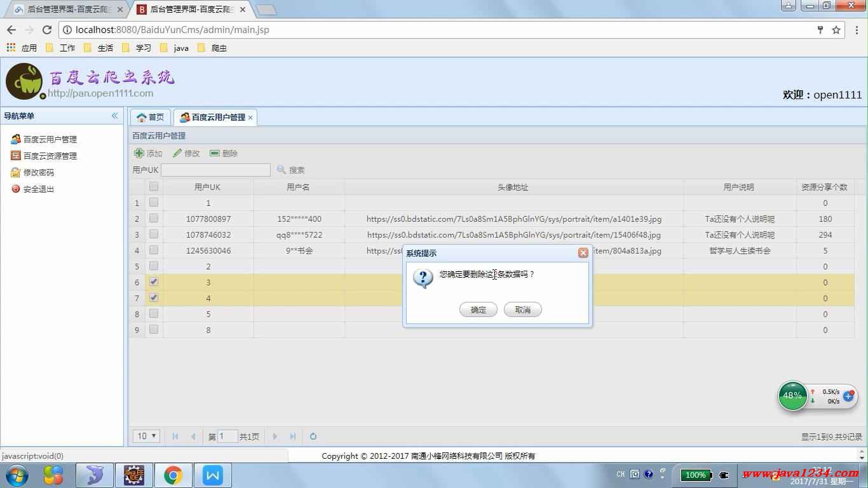Image resolution: width=868 pixels, height=488 pixels.
Task: Uncheck the checked box in row 6
Action: point(154,282)
